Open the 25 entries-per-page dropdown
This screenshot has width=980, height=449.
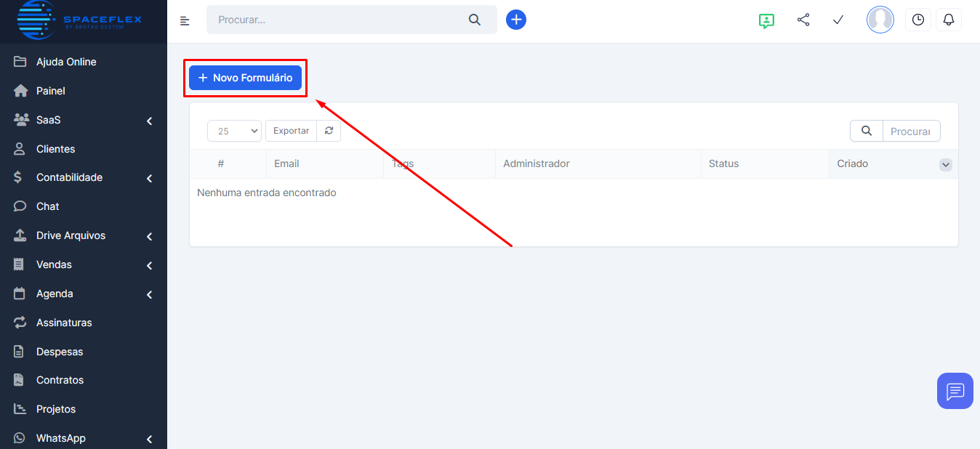(234, 131)
